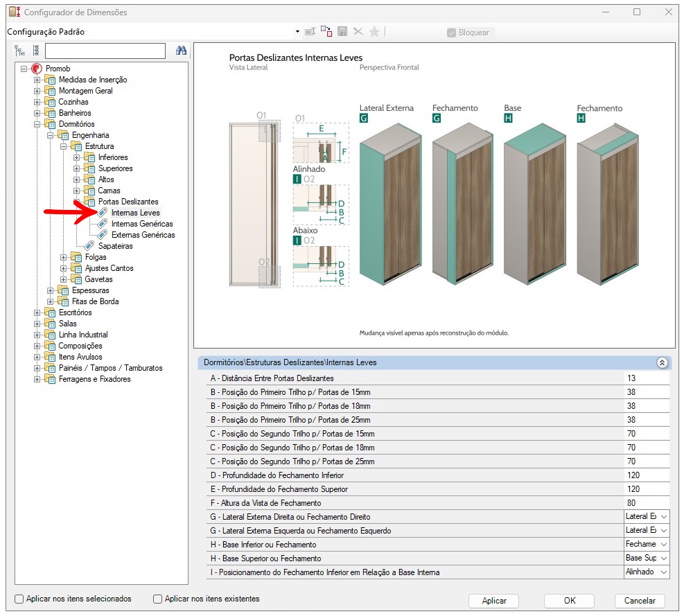Click the binoculars search icon
The image size is (684, 616).
181,51
